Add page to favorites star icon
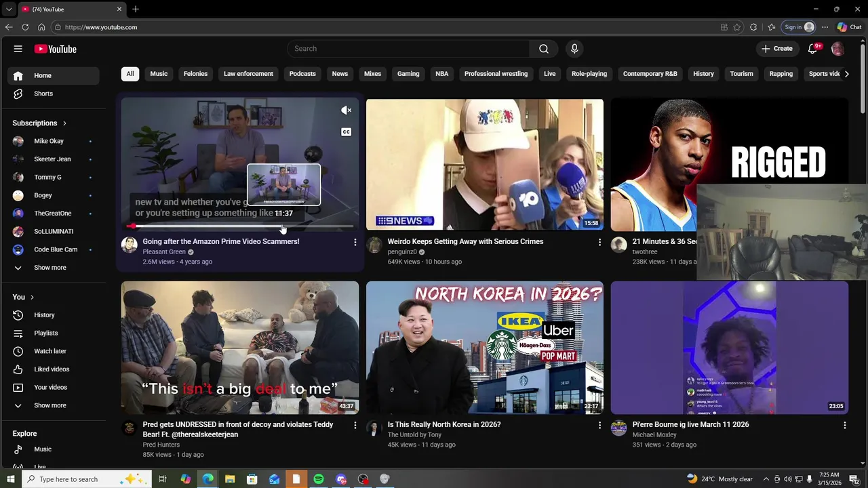 (737, 27)
